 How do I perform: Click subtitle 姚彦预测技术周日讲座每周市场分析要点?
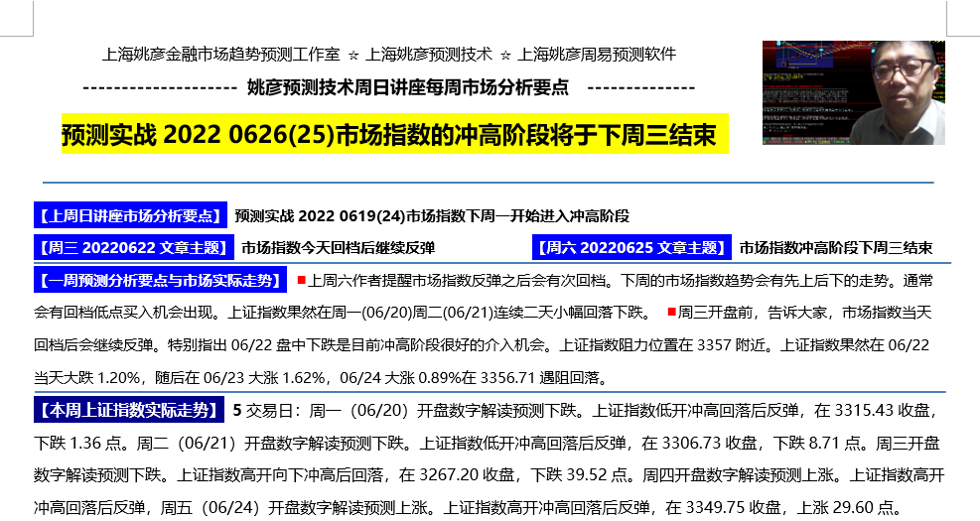point(408,87)
